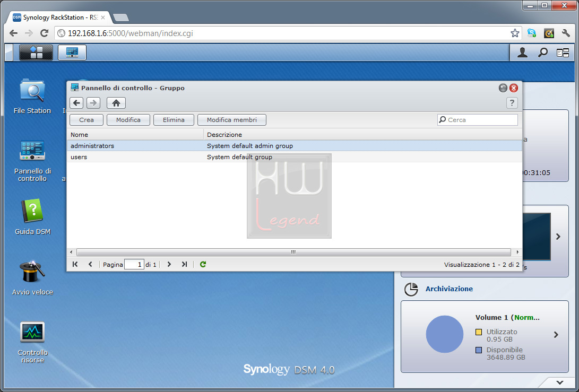The image size is (579, 392).
Task: Click the Archiviazione widget heading
Action: coord(449,289)
